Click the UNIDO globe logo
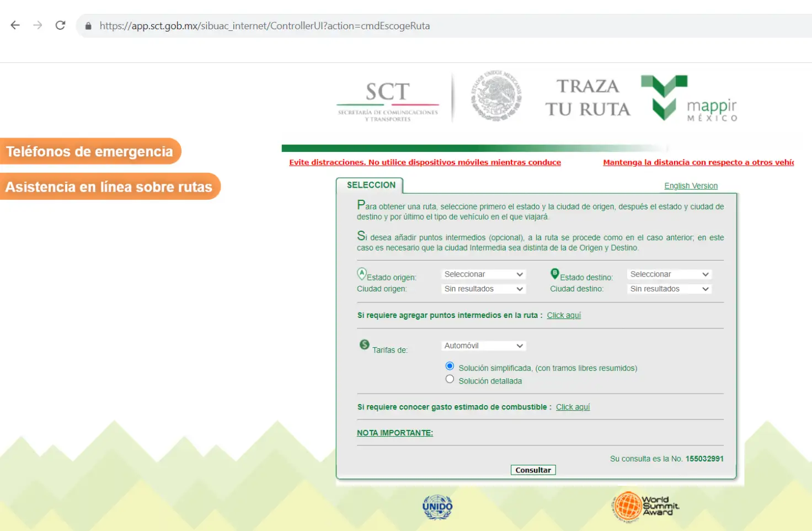Screen dimensions: 812x531 [437, 506]
